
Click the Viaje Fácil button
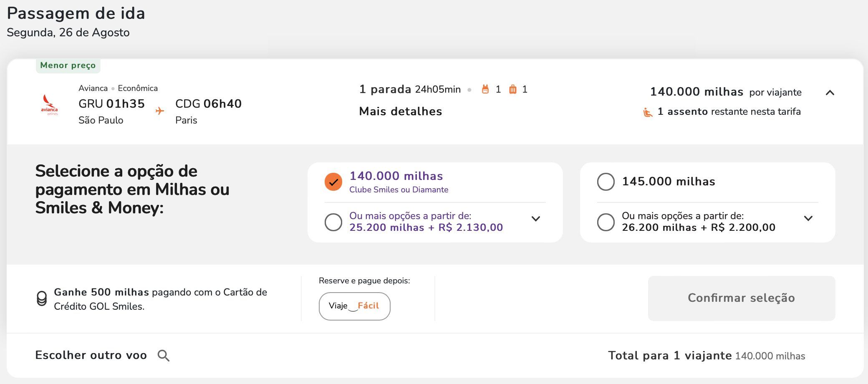354,306
